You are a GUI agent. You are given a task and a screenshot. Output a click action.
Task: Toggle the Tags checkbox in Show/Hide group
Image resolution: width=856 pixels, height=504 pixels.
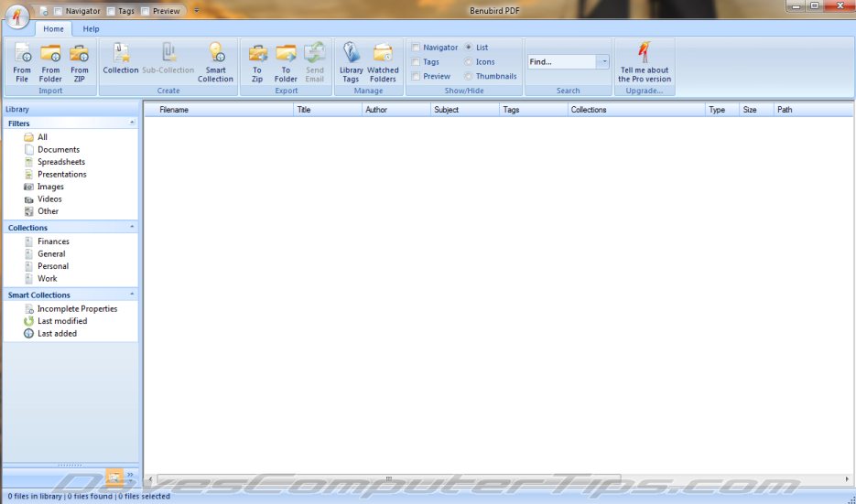click(416, 62)
